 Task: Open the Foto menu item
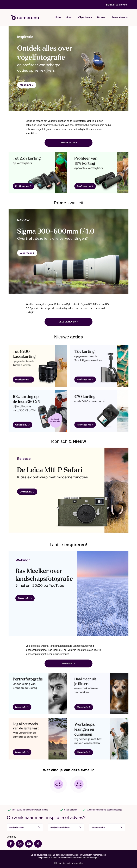pos(58,17)
